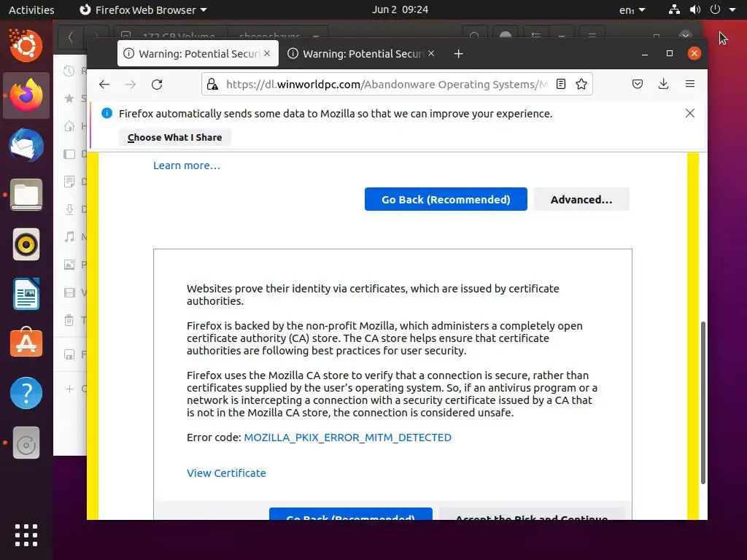Image resolution: width=747 pixels, height=560 pixels.
Task: Close the second Warning tab
Action: pyautogui.click(x=430, y=53)
